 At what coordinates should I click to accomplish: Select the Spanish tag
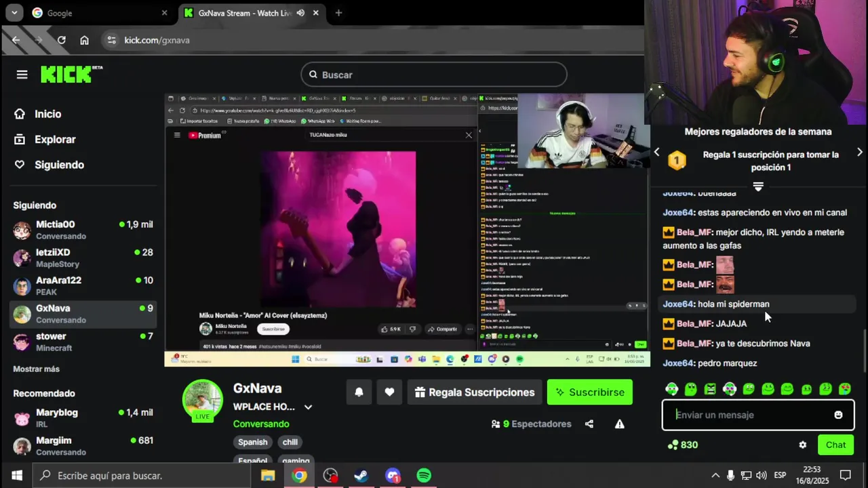tap(252, 442)
